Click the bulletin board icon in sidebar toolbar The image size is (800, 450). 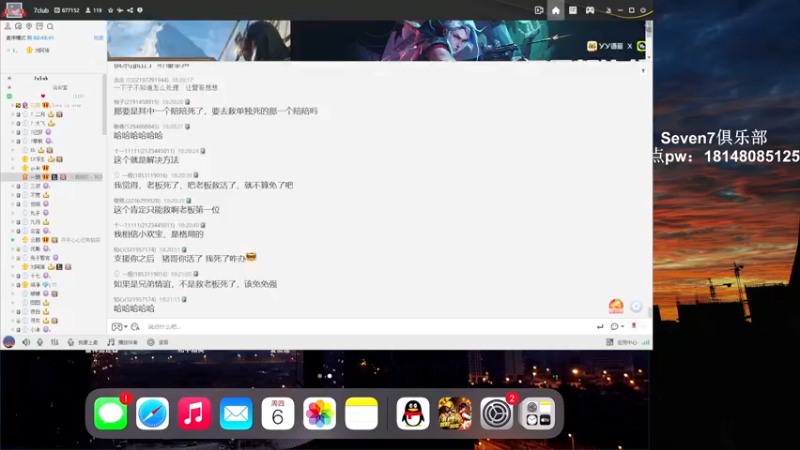[x=39, y=26]
